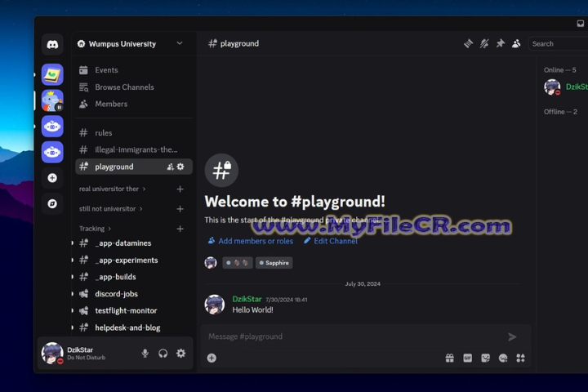
Task: Open Explore Discoverable Servers compass icon
Action: tap(52, 203)
